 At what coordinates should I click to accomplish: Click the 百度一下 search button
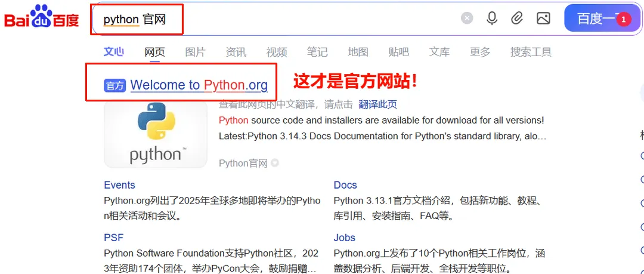click(x=603, y=19)
